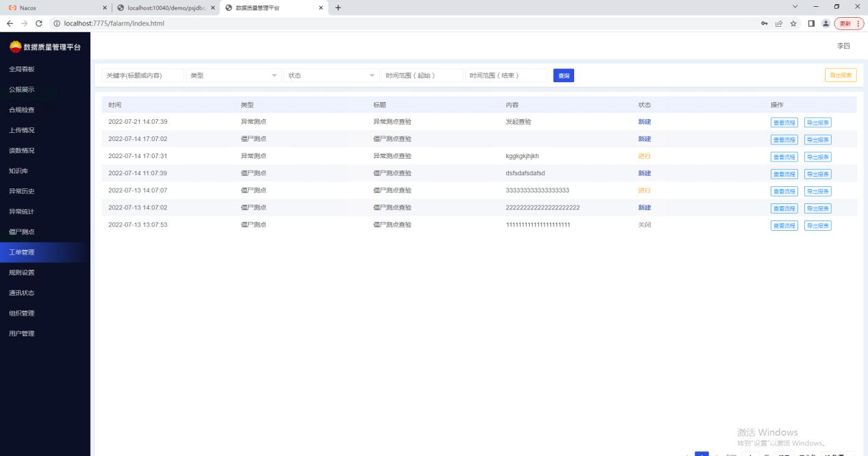This screenshot has height=456, width=868.
Task: Expand the 类型 dropdown filter
Action: pyautogui.click(x=234, y=75)
